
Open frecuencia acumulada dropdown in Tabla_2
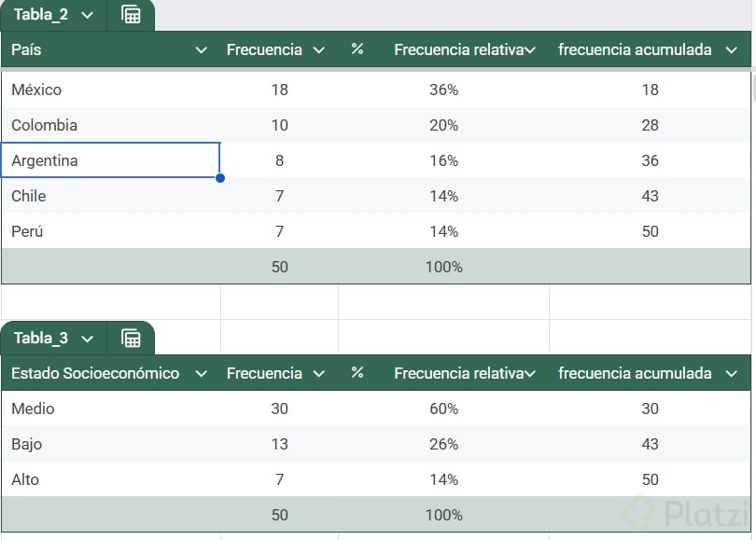coord(732,50)
